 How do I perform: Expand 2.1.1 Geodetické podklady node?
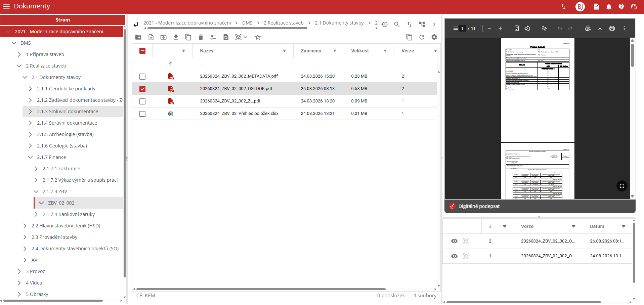pos(30,89)
